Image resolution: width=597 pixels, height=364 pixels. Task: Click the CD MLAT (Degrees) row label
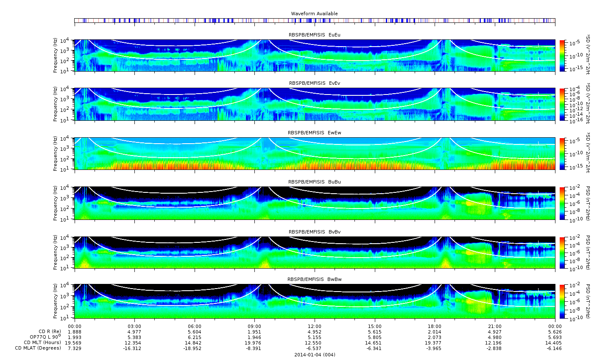(x=38, y=348)
